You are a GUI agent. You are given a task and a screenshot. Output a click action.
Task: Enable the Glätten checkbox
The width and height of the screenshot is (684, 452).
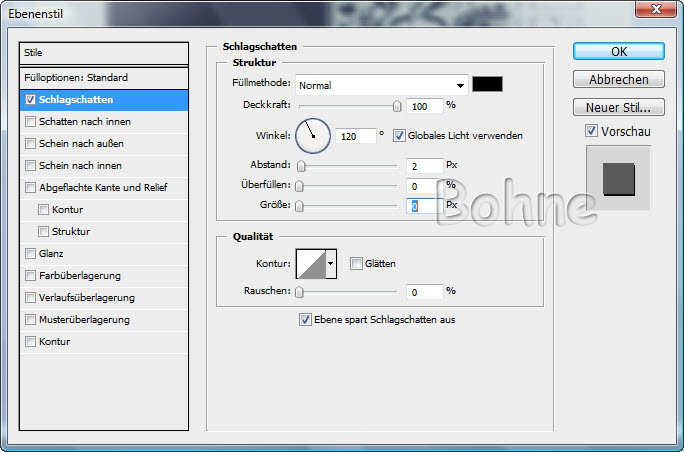pos(356,263)
